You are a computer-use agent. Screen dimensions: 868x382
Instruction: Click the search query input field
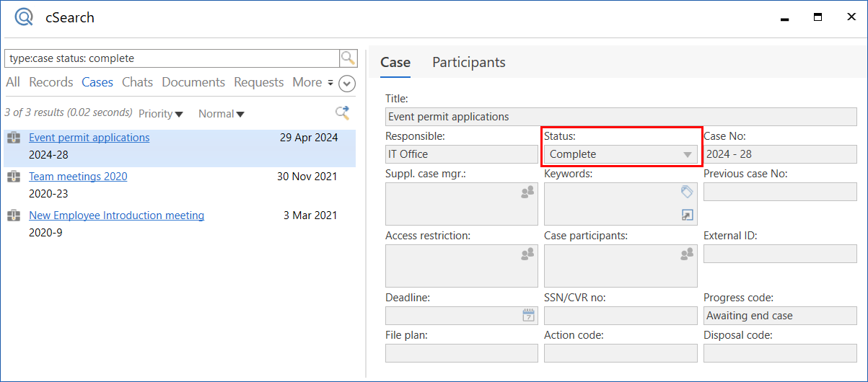(172, 58)
